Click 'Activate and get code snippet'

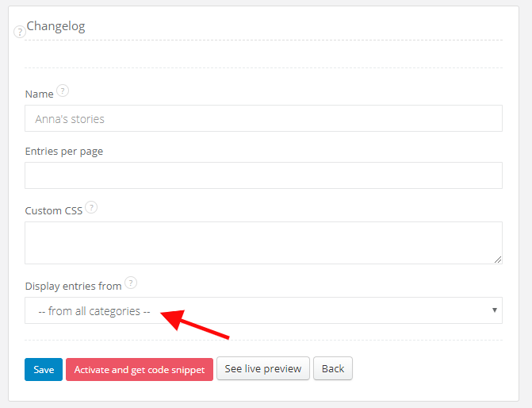coord(140,369)
